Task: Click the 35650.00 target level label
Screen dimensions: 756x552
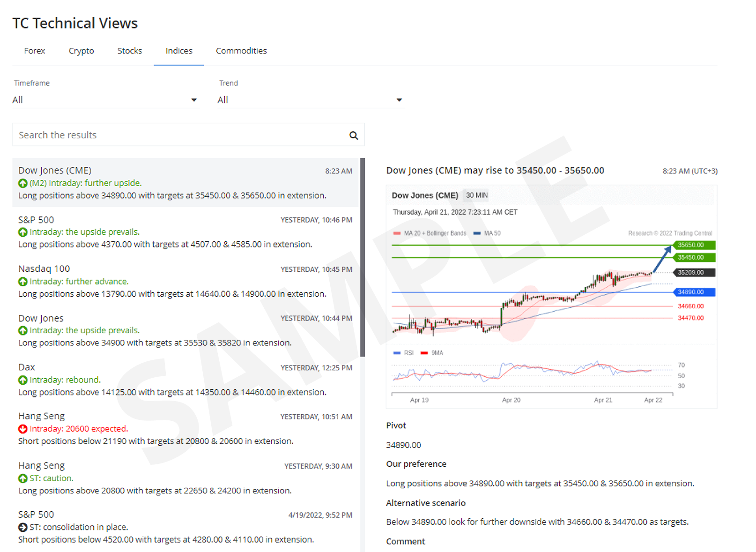Action: pyautogui.click(x=694, y=245)
